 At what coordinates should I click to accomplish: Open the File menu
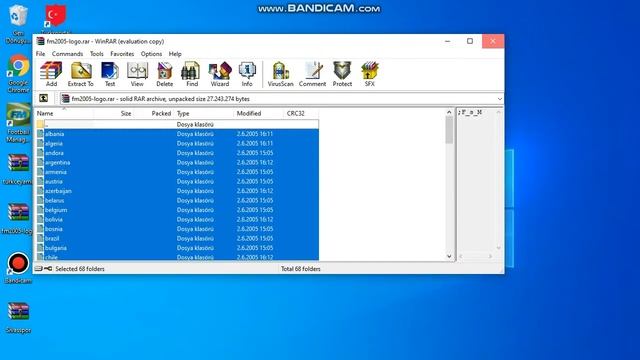pyautogui.click(x=40, y=54)
